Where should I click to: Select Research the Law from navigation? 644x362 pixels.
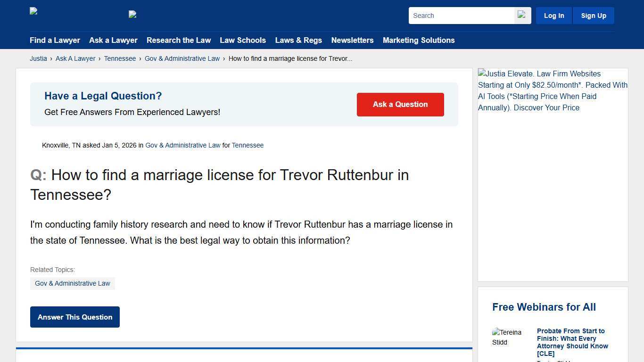[179, 41]
